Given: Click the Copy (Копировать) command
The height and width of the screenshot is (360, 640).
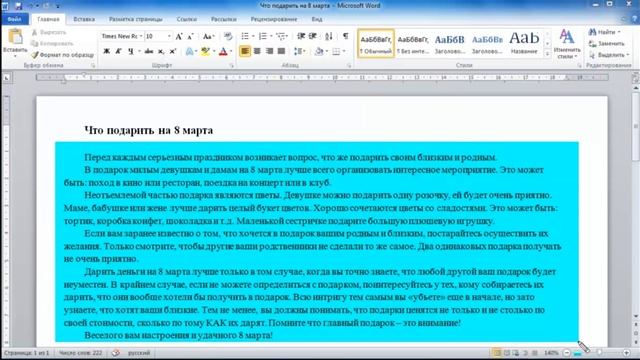Looking at the screenshot, I should click(52, 43).
